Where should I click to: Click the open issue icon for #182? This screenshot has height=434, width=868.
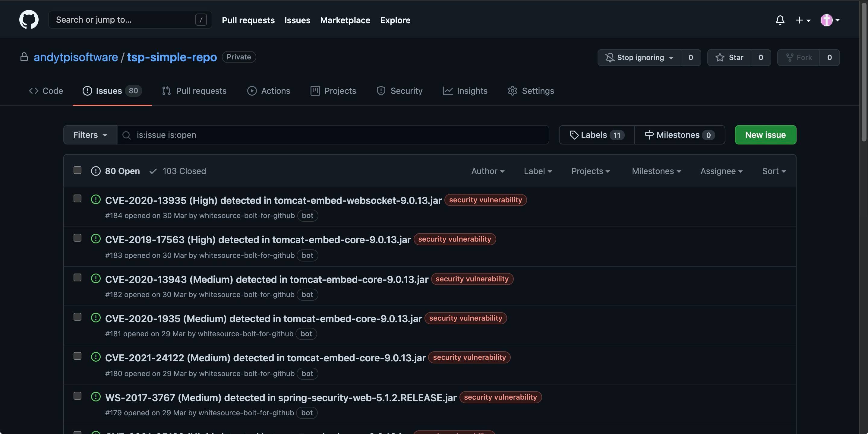coord(96,278)
